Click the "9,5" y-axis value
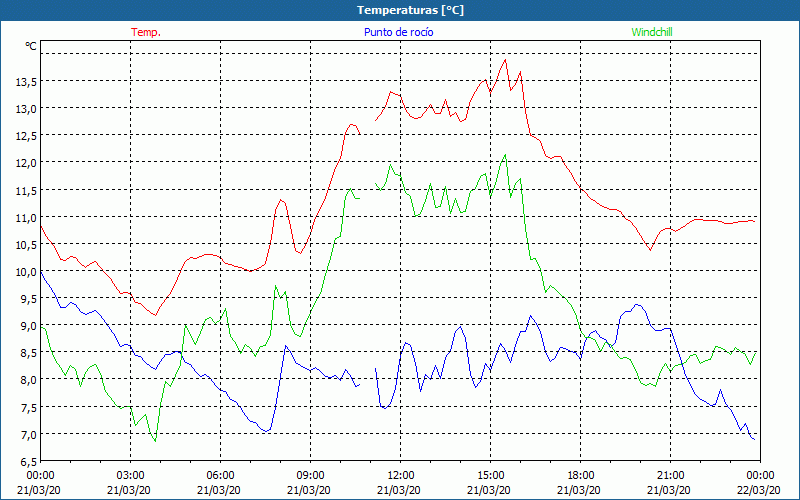The width and height of the screenshot is (800, 500). [28, 298]
